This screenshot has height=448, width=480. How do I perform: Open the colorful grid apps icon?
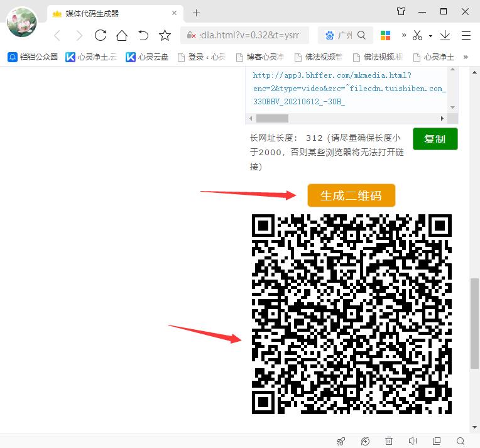coord(385,36)
